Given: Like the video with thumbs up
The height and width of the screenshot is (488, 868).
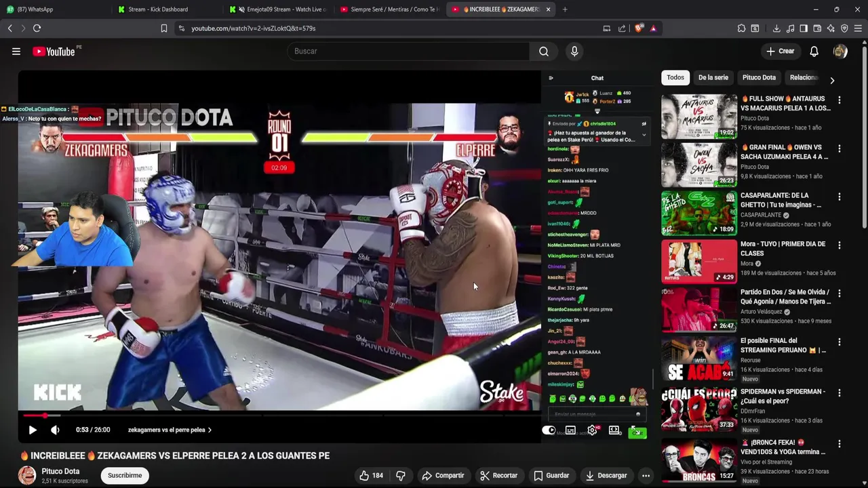Looking at the screenshot, I should 371,476.
